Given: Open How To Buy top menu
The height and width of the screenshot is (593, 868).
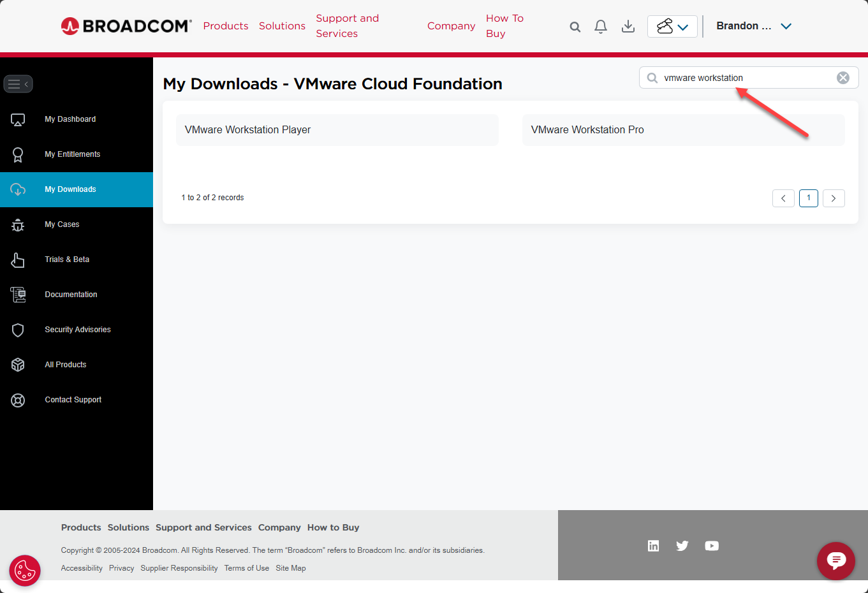Looking at the screenshot, I should tap(504, 26).
